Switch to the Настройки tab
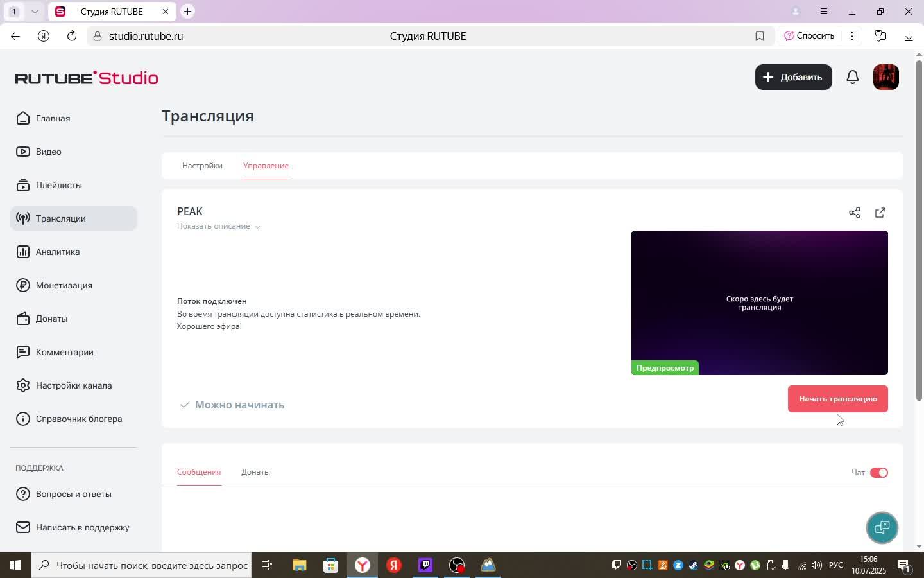 [202, 166]
